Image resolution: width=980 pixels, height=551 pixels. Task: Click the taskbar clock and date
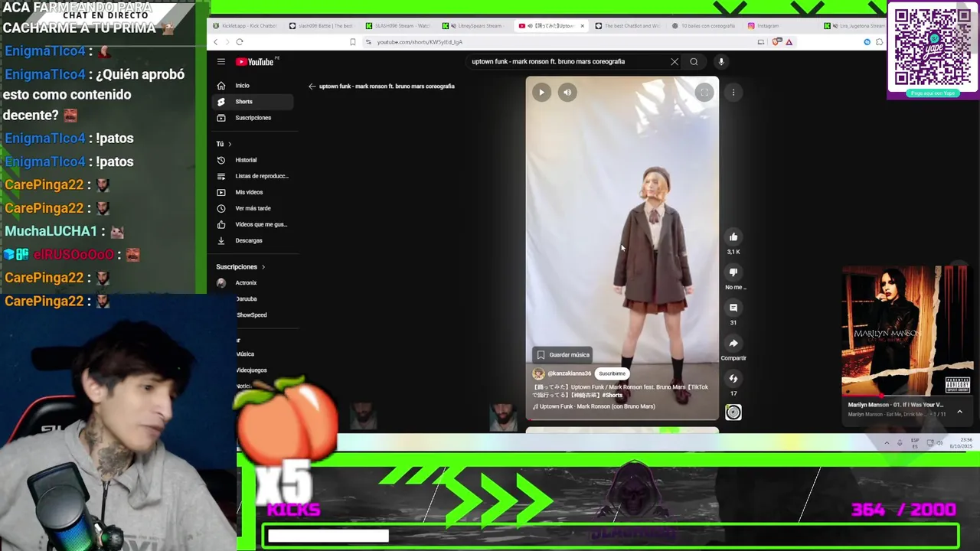(961, 442)
